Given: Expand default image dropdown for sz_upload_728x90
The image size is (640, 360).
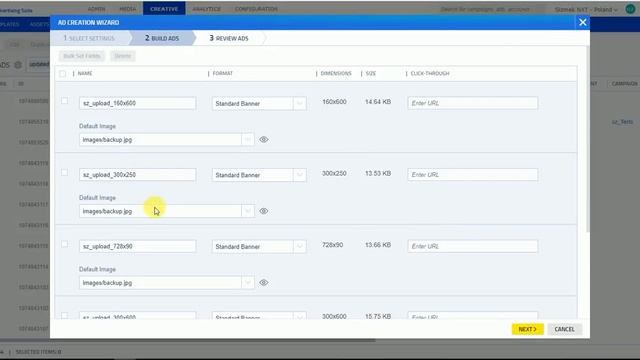Looking at the screenshot, I should coord(248,282).
